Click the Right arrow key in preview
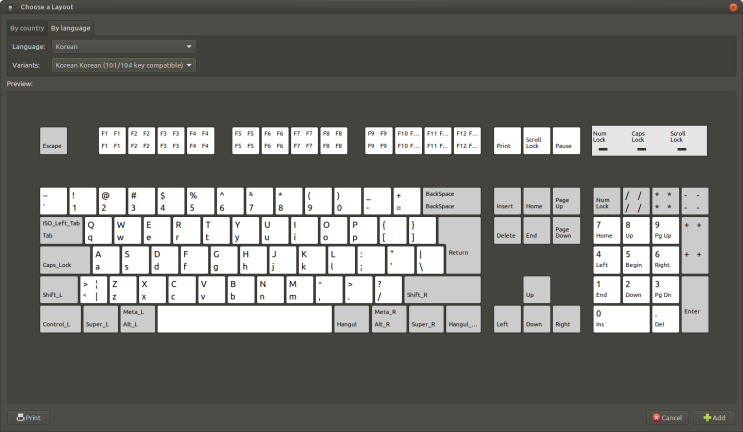This screenshot has width=743, height=432. 566,319
